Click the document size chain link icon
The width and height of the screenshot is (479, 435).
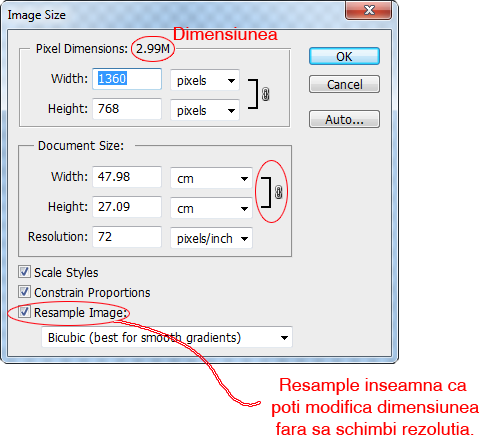click(279, 192)
